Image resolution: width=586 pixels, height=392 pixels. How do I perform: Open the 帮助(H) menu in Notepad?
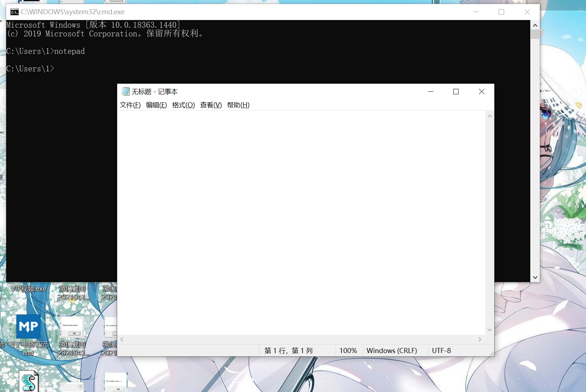(x=238, y=105)
